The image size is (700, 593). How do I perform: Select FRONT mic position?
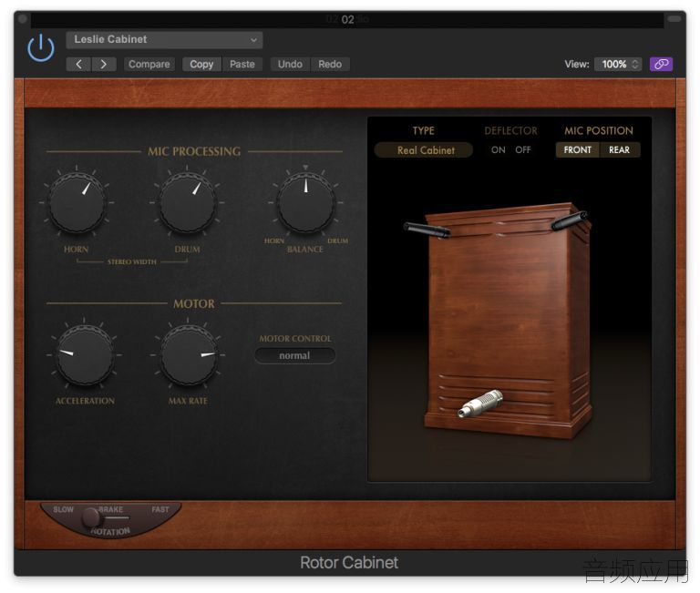click(x=577, y=150)
